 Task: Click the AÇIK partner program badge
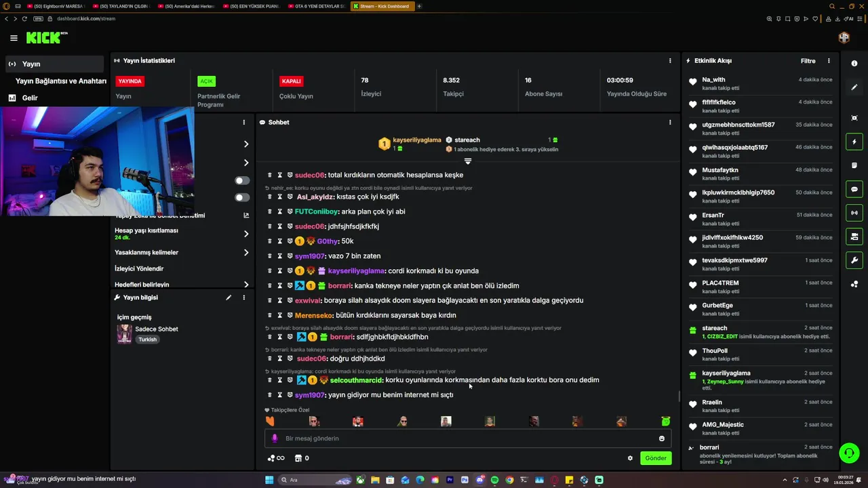[x=206, y=81]
